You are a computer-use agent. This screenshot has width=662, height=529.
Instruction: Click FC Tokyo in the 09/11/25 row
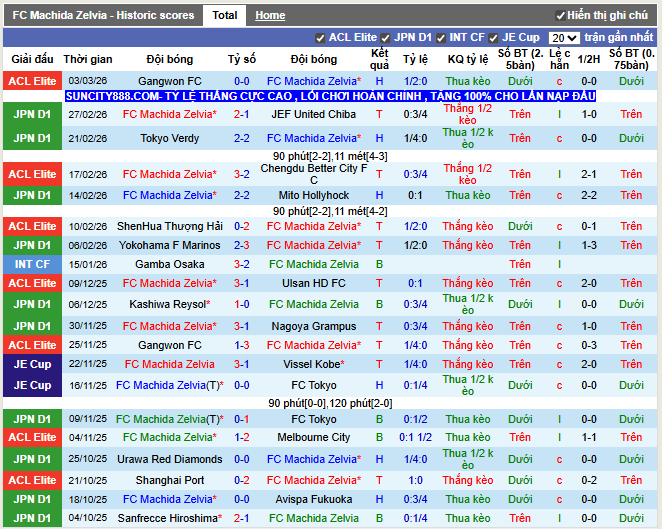(x=314, y=419)
